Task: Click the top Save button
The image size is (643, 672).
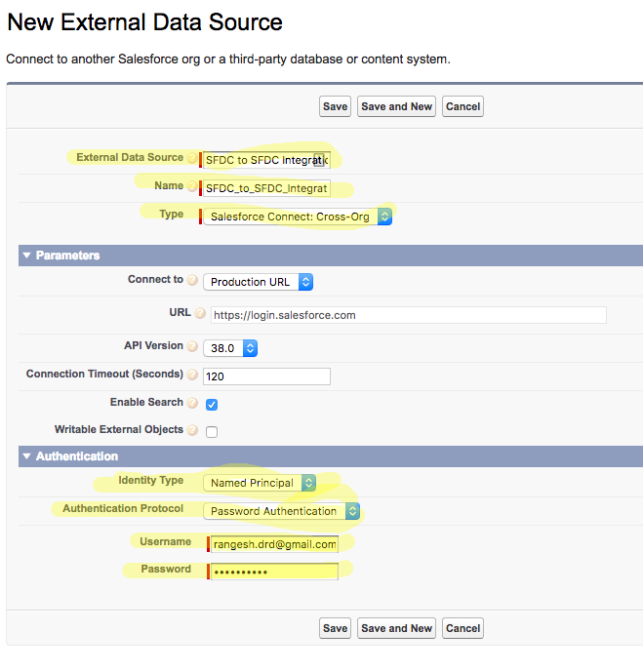Action: 336,106
